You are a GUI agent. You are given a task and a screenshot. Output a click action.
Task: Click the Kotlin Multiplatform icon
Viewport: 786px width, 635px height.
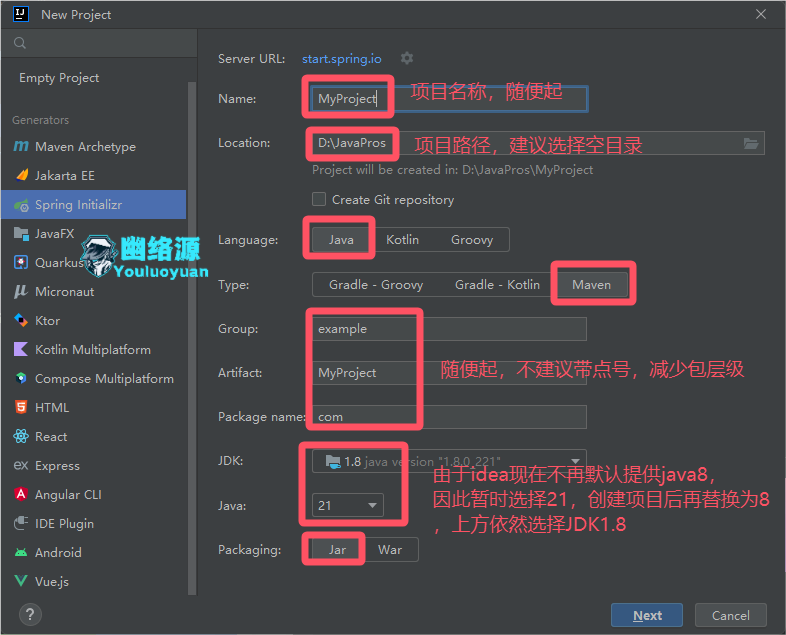21,349
